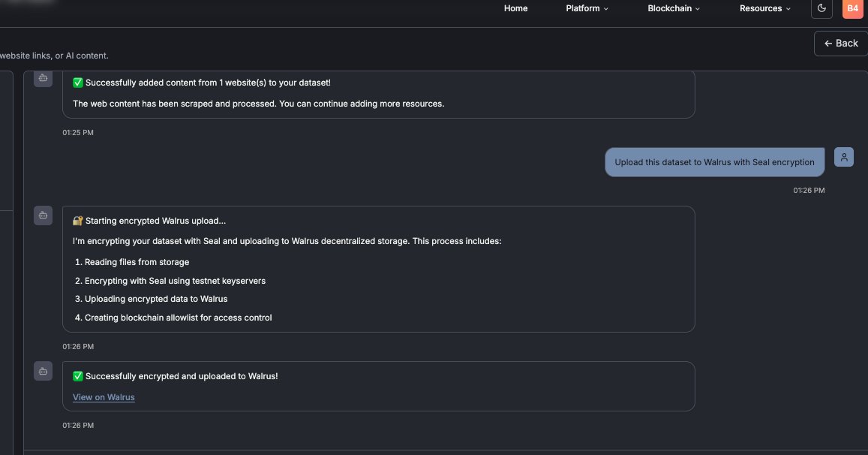Click the padlock icon in the Walrus upload message
The image size is (868, 455).
[77, 220]
